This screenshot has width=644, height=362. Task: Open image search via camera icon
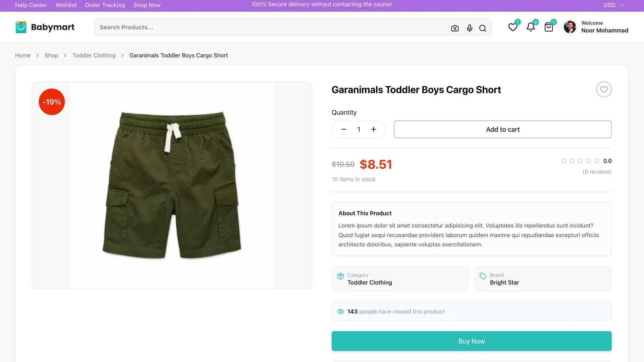pyautogui.click(x=455, y=28)
